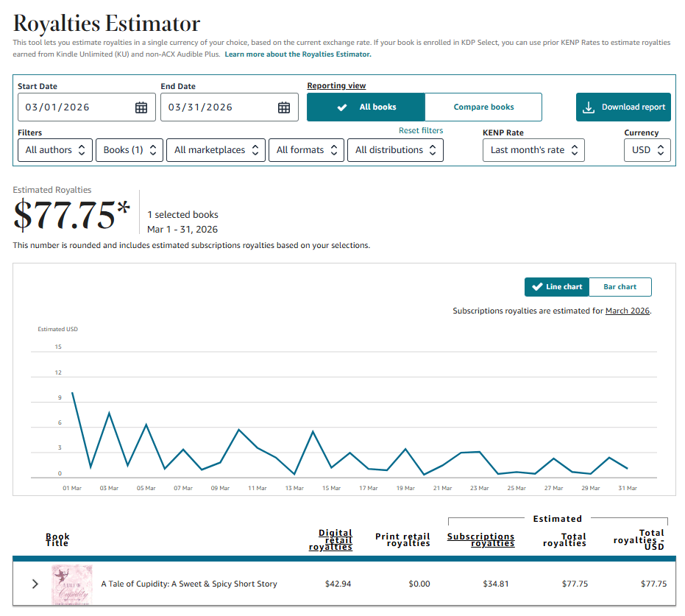Open Learn more about the Royalties Estimator

(298, 54)
